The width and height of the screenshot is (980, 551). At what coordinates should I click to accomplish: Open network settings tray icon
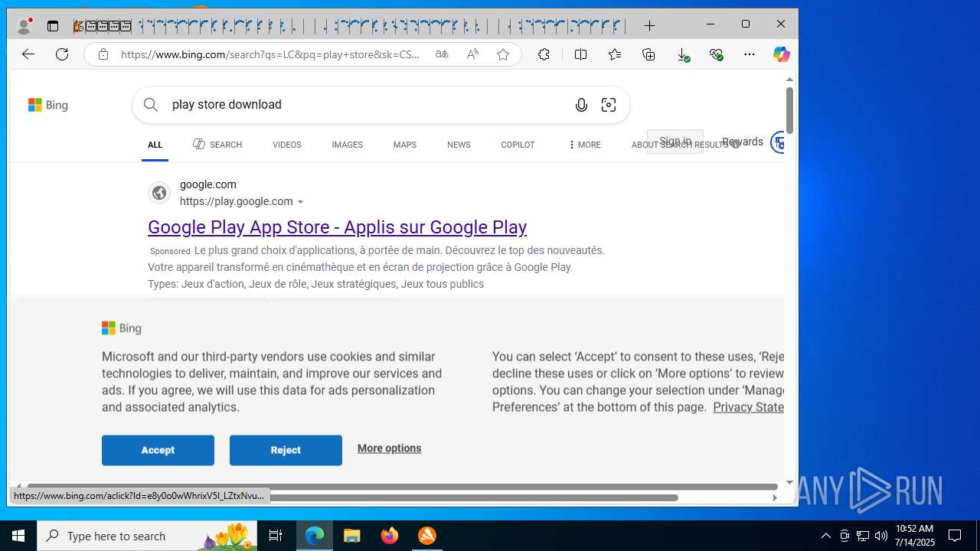point(863,536)
